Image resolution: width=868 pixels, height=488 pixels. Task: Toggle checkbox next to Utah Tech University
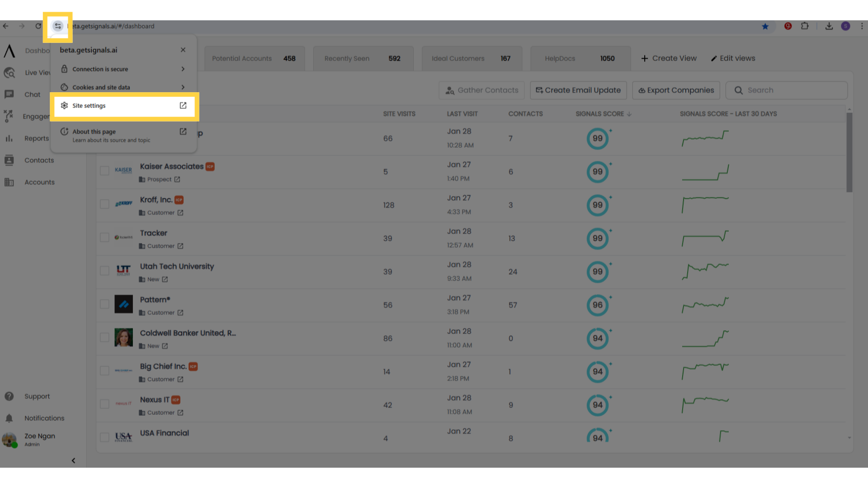click(x=104, y=271)
